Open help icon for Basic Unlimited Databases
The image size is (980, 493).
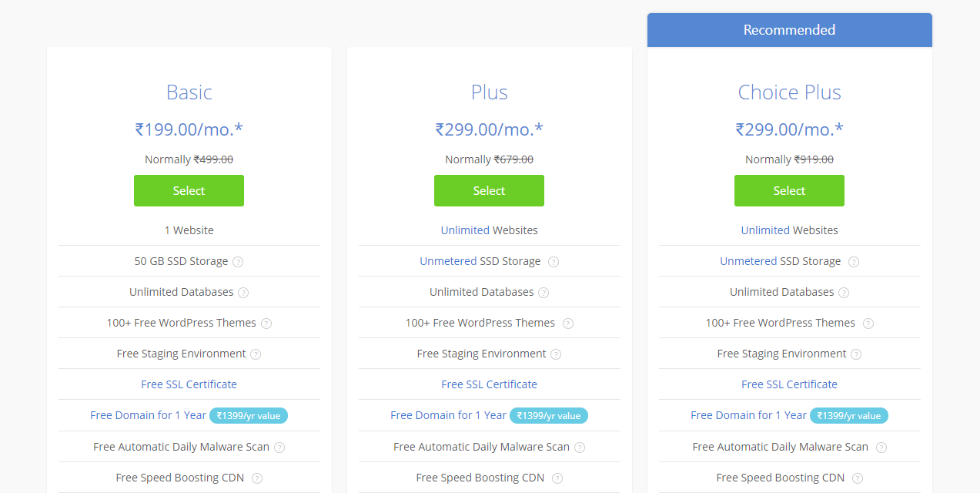(x=243, y=293)
